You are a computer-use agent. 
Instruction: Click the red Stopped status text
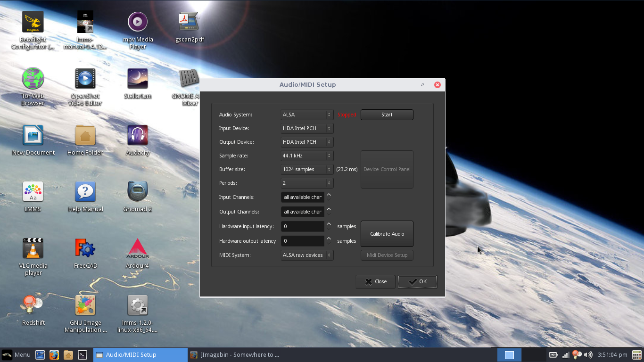[347, 115]
